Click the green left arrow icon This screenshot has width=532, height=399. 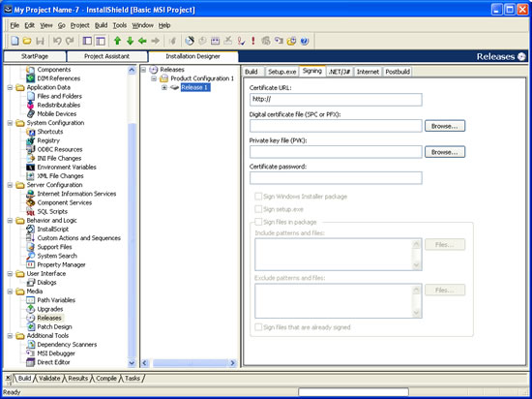(142, 41)
